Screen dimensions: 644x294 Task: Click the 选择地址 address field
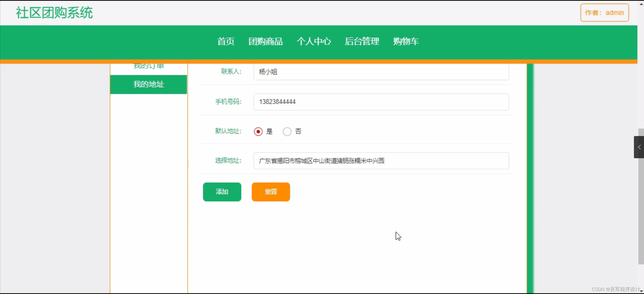pyautogui.click(x=381, y=161)
